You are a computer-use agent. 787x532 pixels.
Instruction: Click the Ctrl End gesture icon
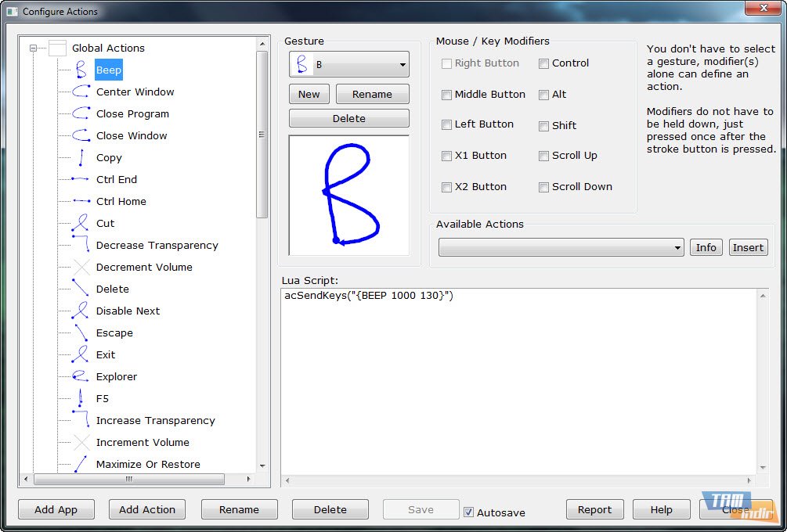coord(81,179)
